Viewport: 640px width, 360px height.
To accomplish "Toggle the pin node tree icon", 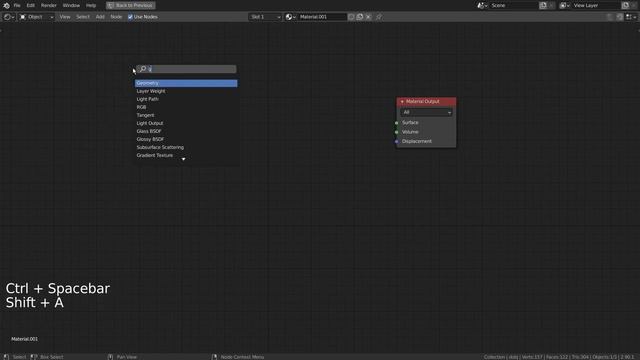I will pyautogui.click(x=379, y=17).
